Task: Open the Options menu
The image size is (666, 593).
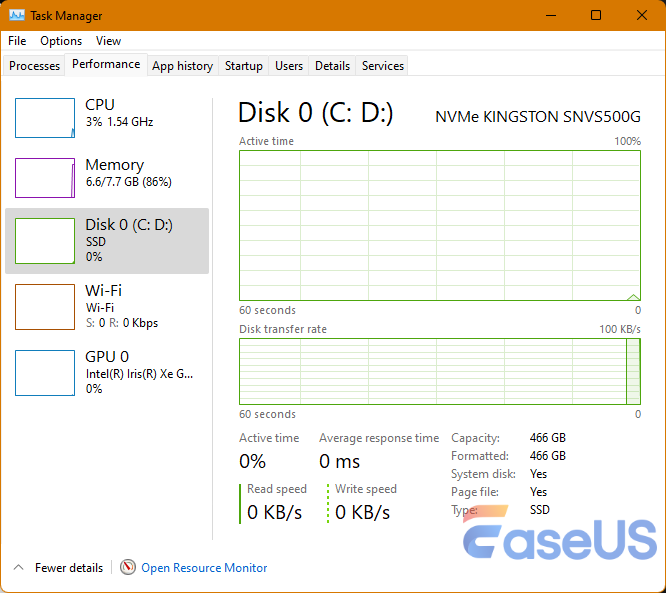Action: click(61, 41)
